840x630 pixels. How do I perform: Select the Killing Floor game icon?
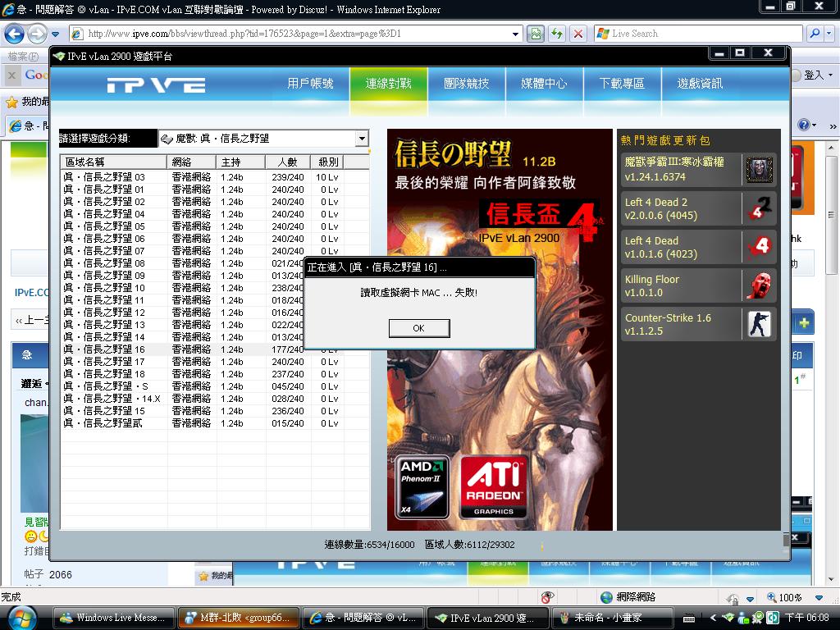(759, 285)
